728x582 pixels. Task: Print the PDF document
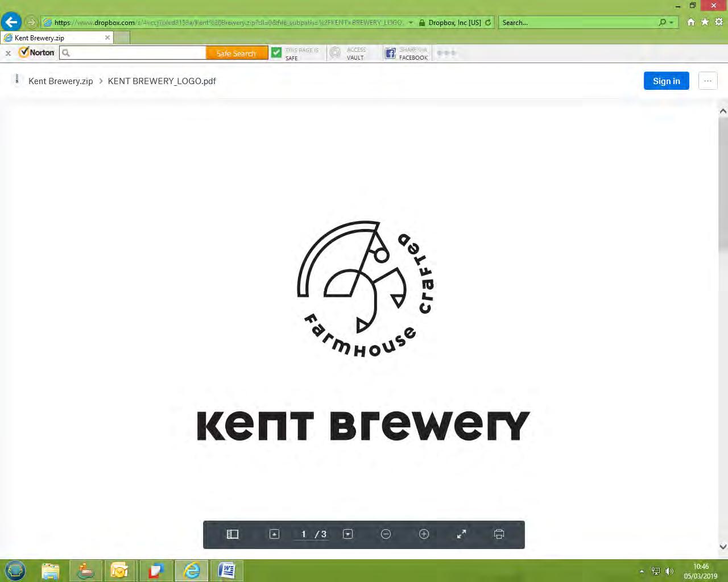click(x=499, y=534)
